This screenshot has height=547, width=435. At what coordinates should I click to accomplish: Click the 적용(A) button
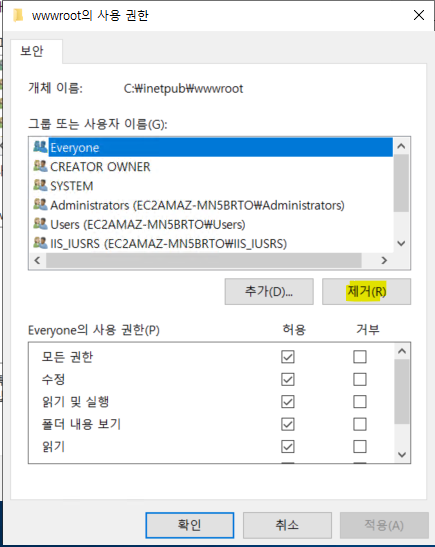tap(384, 525)
